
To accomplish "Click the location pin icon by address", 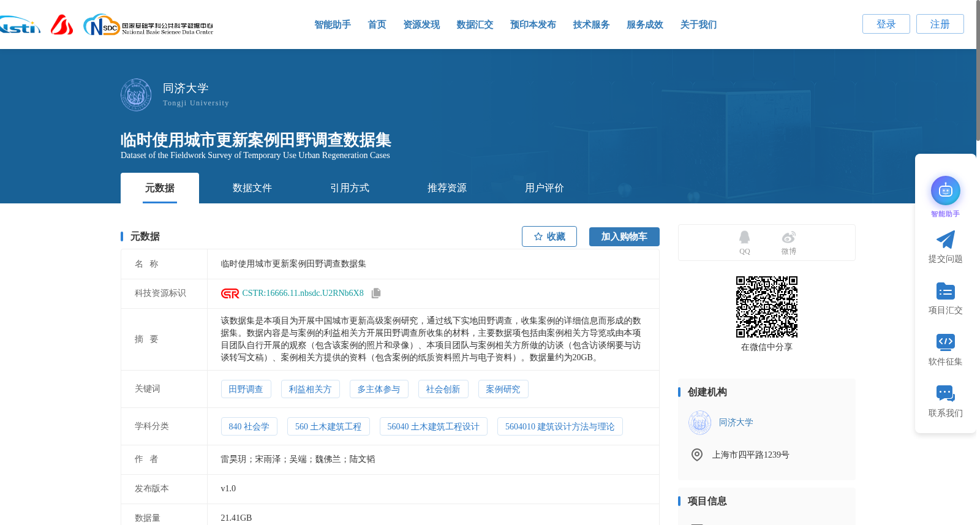I will [697, 455].
